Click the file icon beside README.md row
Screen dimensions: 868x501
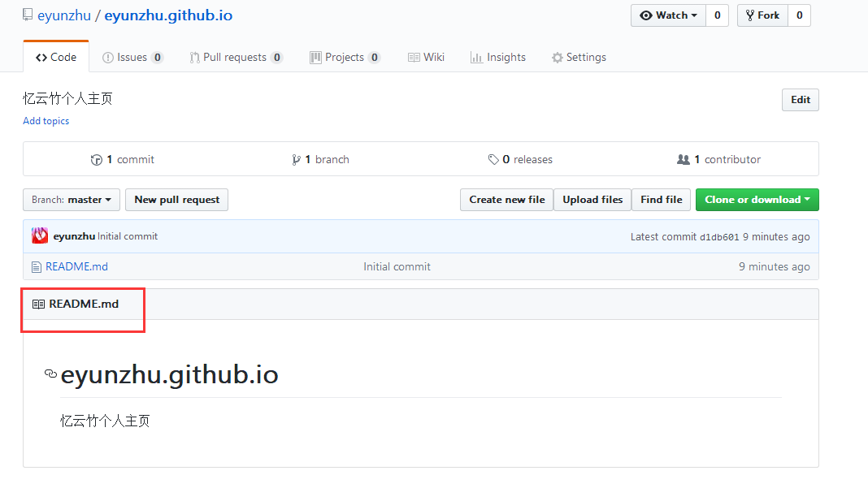[x=37, y=267]
